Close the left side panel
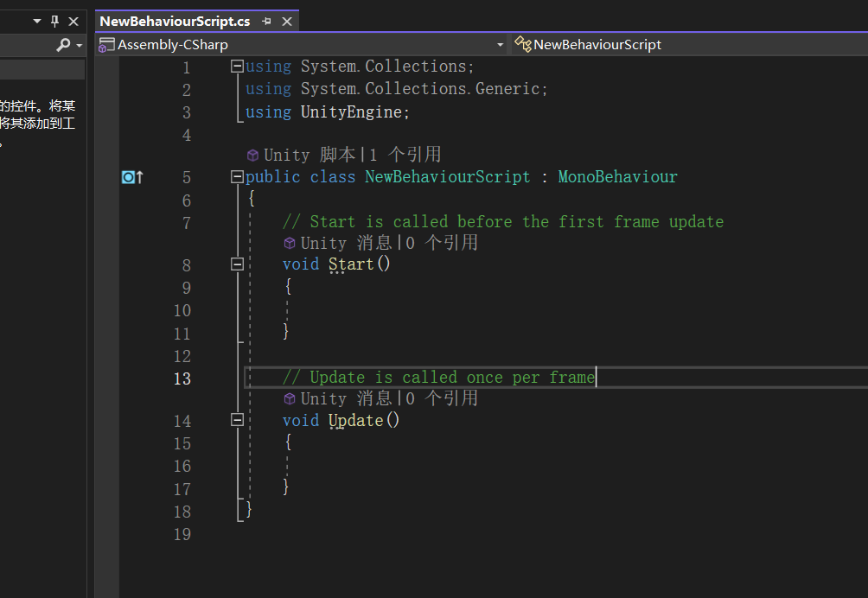The image size is (868, 598). (73, 22)
